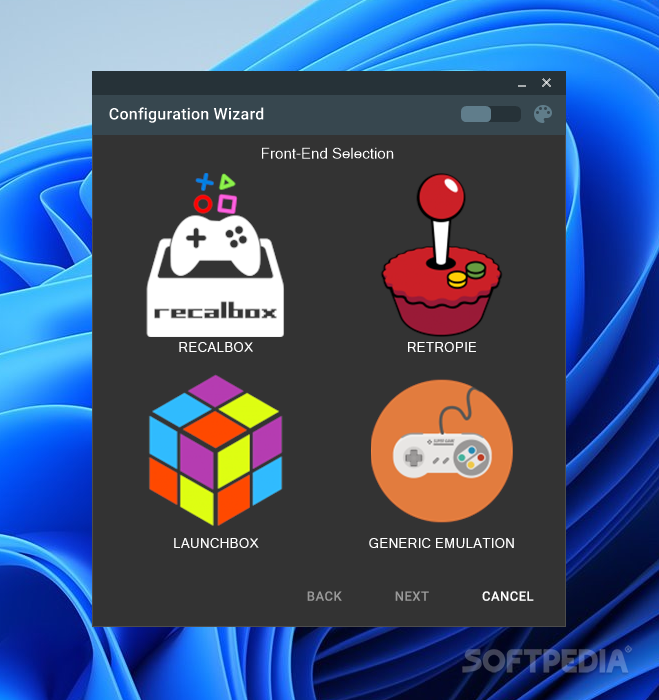Click the RETROPIE label
This screenshot has height=700, width=659.
tap(442, 347)
